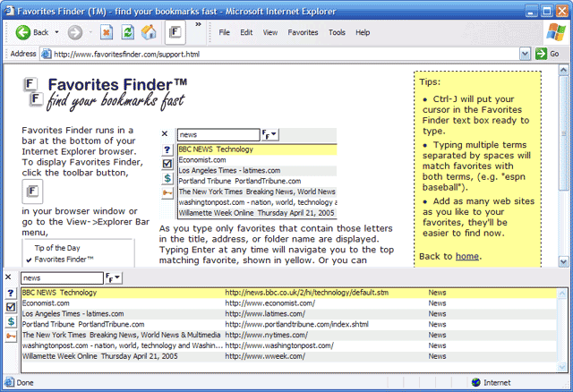Click the Windows flag logo
Viewport: 573px width, 392px height.
pos(556,32)
